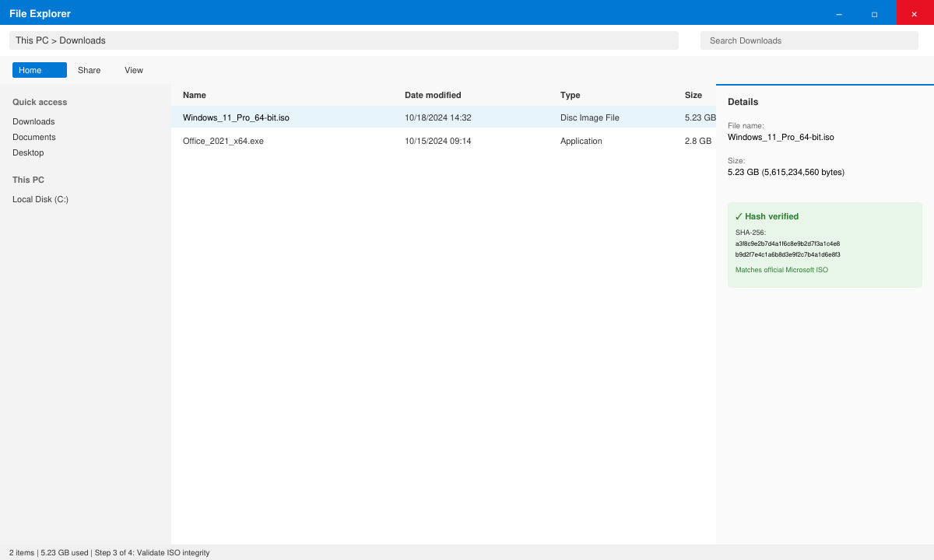Open the Home ribbon tab
Screen dimensions: 934x560
pos(39,70)
